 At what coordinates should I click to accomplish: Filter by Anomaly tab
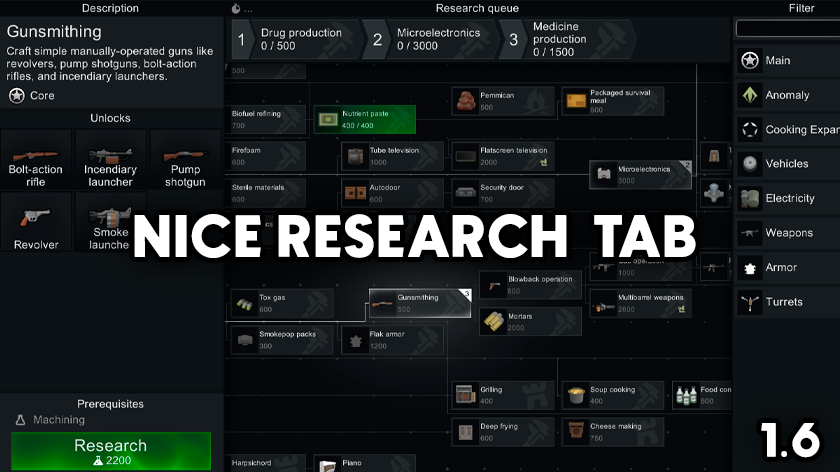click(788, 95)
